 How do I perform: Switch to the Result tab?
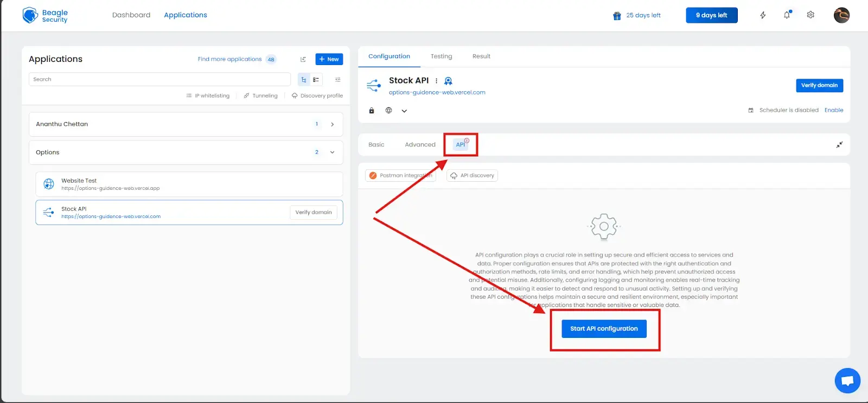[x=481, y=56]
